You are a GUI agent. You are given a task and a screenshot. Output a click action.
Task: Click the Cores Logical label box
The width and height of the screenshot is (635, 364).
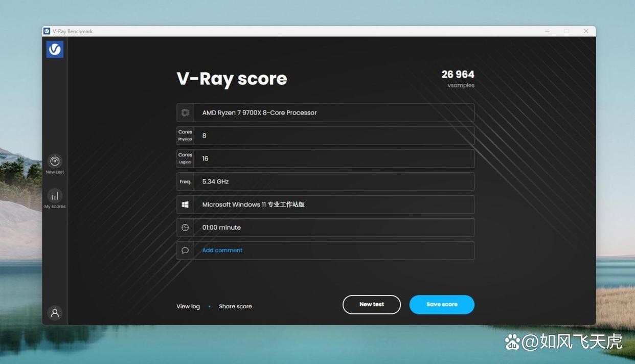185,158
